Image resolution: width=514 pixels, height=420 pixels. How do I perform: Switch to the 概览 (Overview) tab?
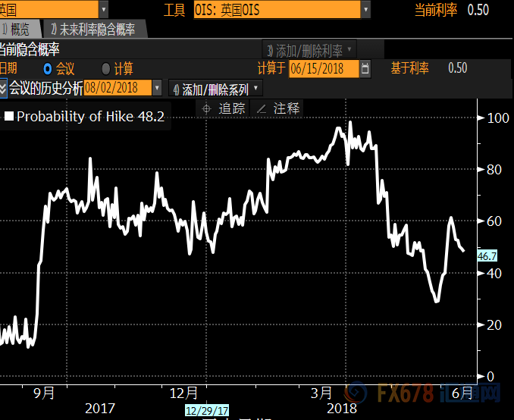[20, 30]
